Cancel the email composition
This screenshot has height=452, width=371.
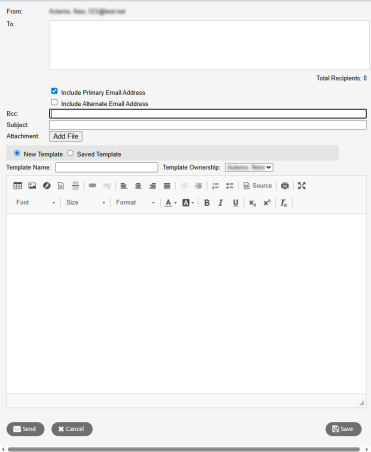click(x=72, y=429)
